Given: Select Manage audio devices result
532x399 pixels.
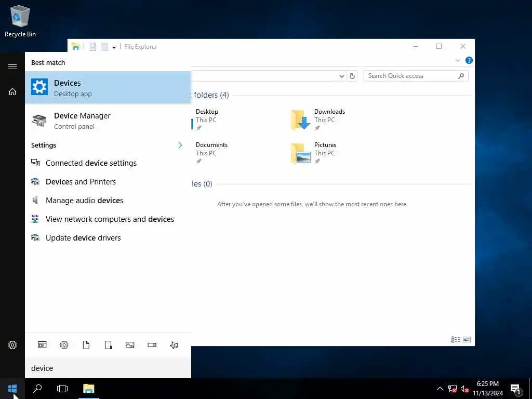Looking at the screenshot, I should [x=108, y=201].
